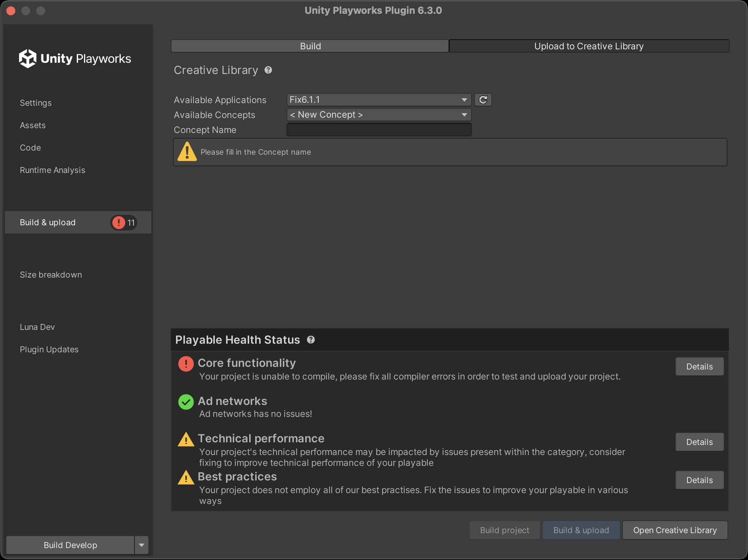Screen dimensions: 748x560
Task: Click the Build Develop button
Action: pyautogui.click(x=70, y=545)
